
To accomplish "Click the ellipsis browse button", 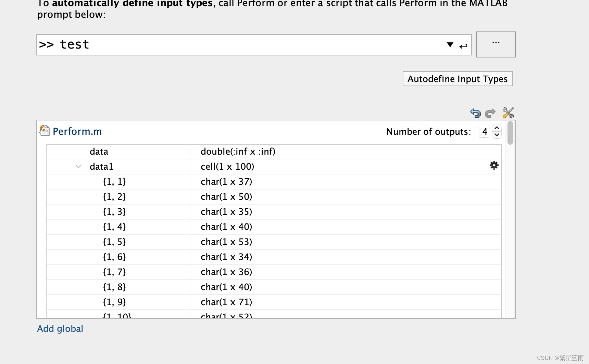I will coord(496,44).
